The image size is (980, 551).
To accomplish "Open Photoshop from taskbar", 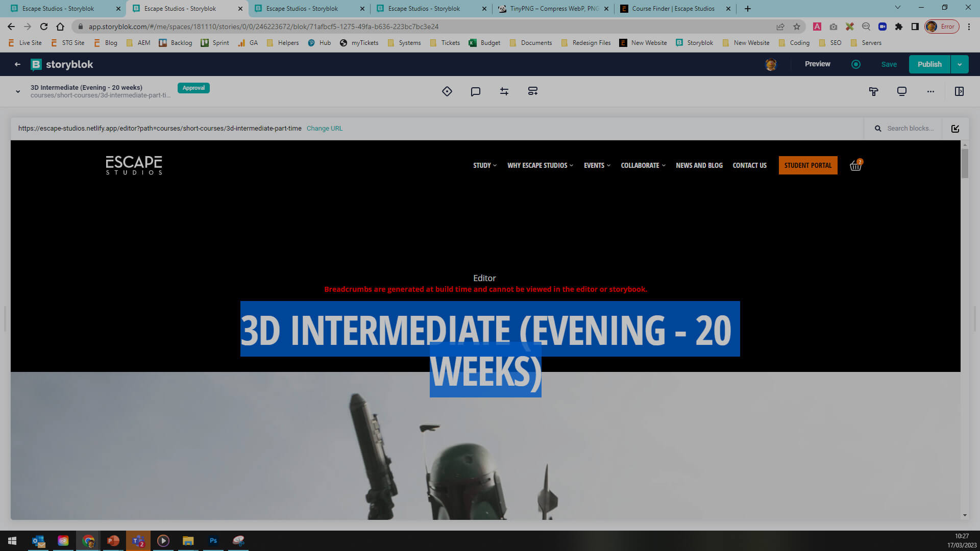I will click(213, 541).
